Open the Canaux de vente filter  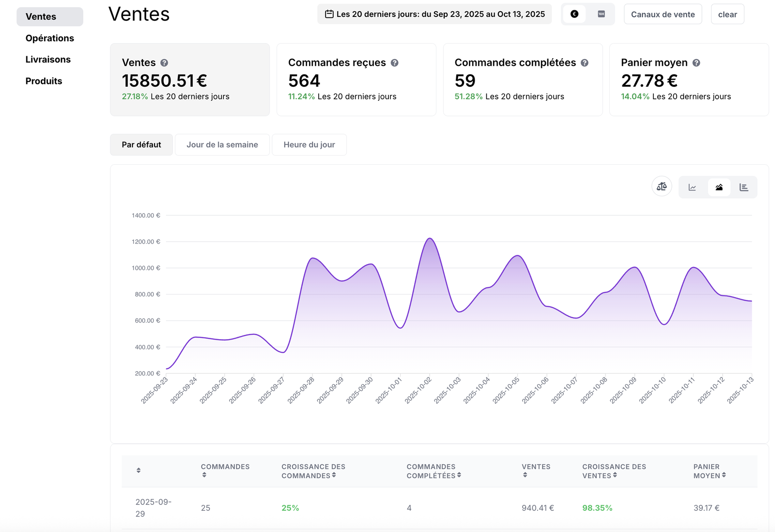[x=663, y=14]
